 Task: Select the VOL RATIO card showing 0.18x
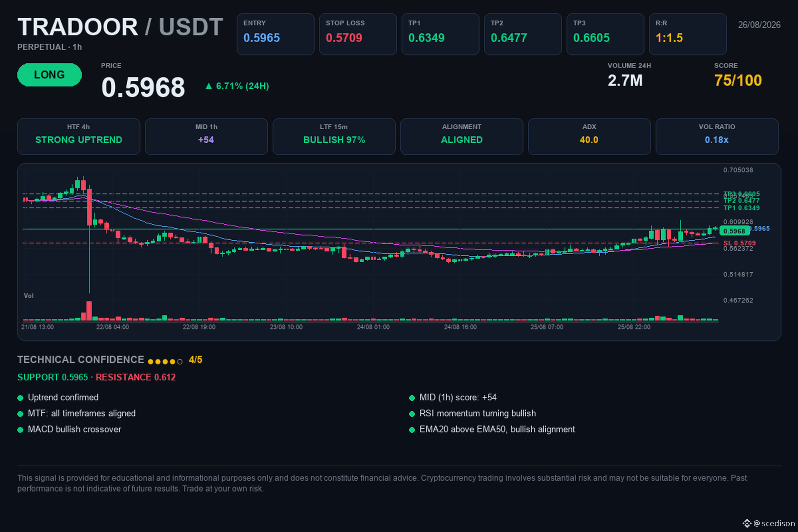[717, 137]
